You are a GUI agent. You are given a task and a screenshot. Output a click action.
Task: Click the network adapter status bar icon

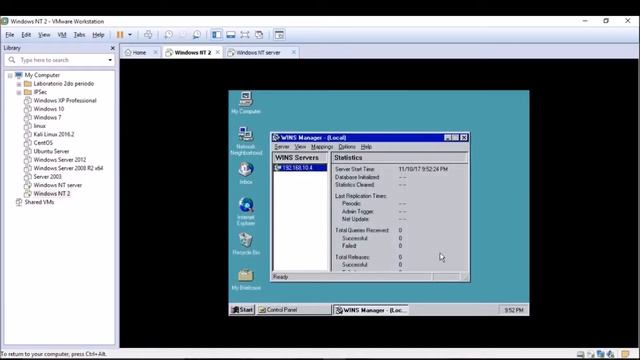600,354
